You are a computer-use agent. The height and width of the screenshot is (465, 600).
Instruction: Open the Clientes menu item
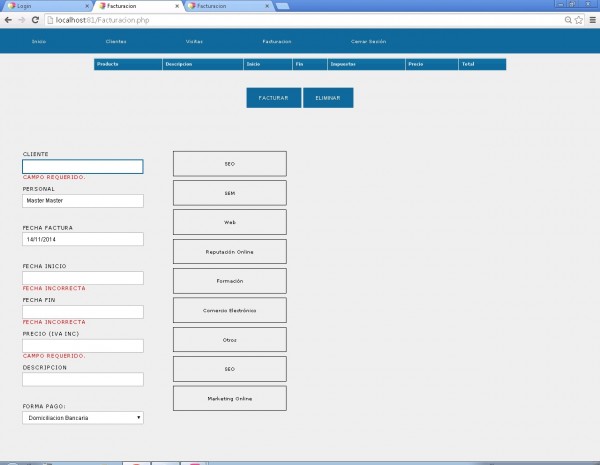pyautogui.click(x=116, y=42)
